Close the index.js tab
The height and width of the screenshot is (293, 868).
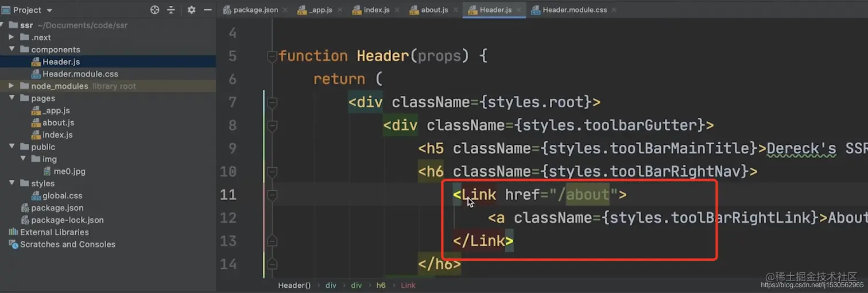pos(397,10)
